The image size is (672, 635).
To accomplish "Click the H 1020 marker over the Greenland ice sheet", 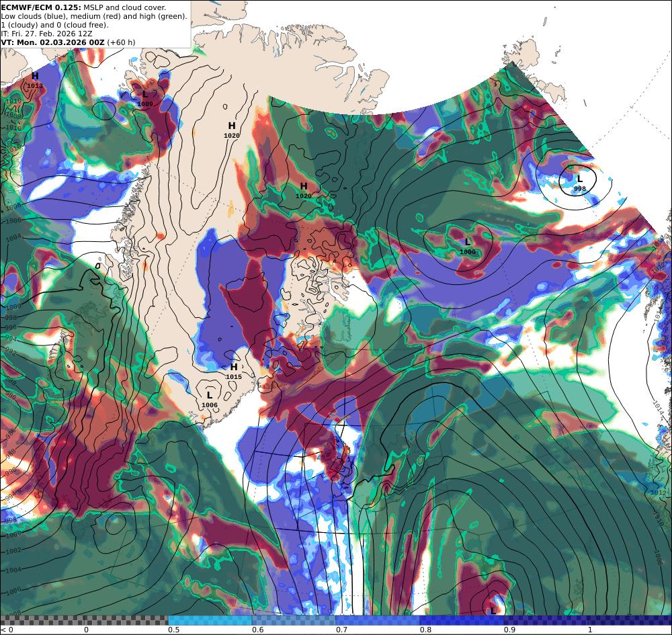I will click(232, 126).
